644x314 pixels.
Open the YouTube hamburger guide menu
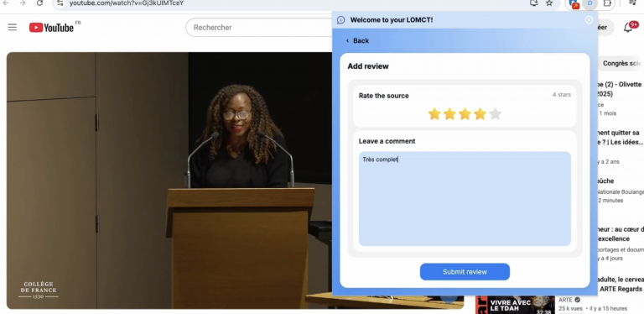tap(13, 28)
